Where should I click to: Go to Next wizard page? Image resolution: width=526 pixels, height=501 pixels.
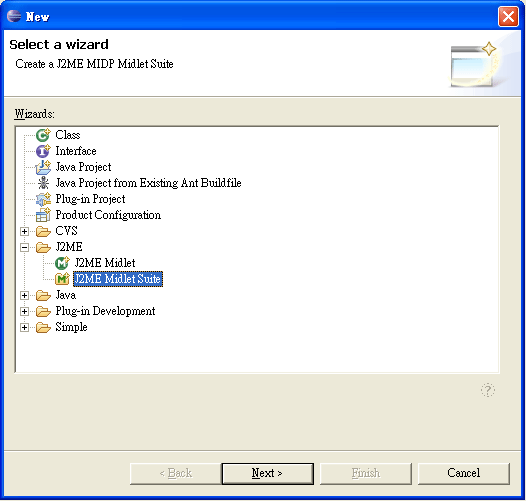click(x=267, y=473)
